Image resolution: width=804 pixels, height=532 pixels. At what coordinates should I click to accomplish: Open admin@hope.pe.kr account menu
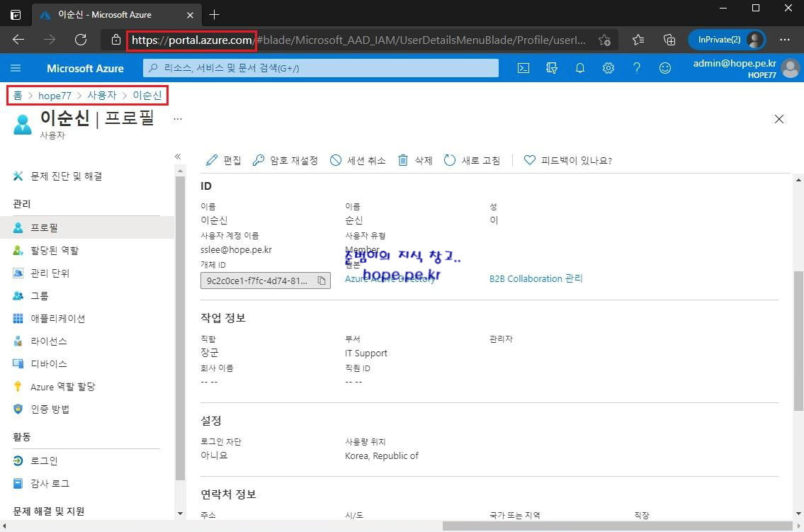[745, 68]
